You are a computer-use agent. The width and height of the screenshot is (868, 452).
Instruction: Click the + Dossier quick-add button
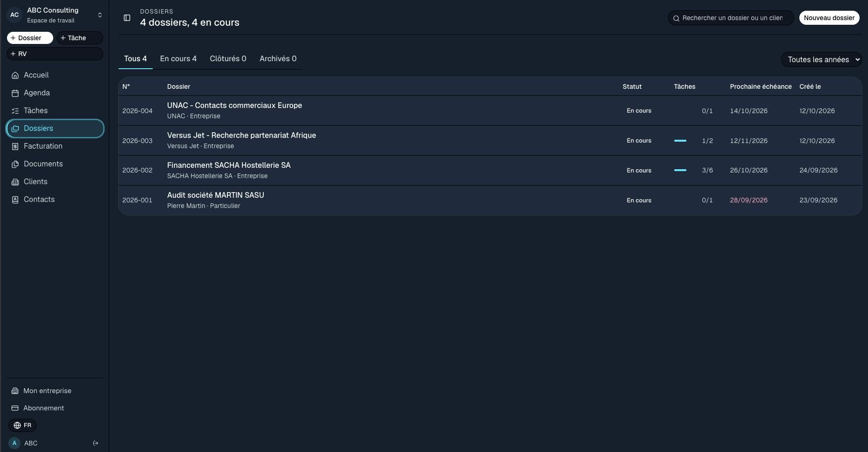click(x=30, y=38)
